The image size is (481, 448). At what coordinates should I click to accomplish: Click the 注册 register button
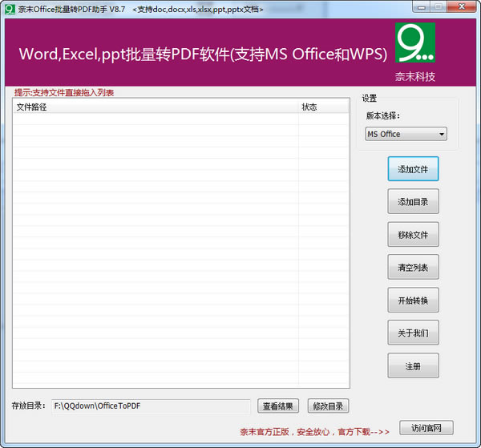pyautogui.click(x=413, y=365)
